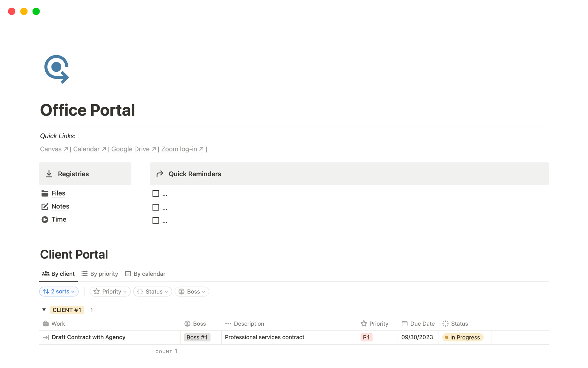
Task: Switch to the By priority tab
Action: [x=100, y=274]
